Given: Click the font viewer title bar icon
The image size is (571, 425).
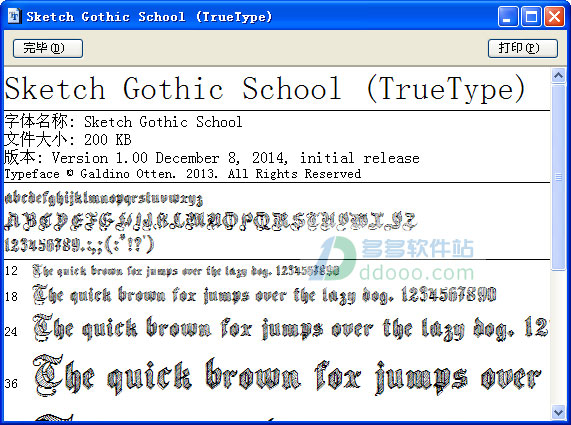Looking at the screenshot, I should 14,16.
